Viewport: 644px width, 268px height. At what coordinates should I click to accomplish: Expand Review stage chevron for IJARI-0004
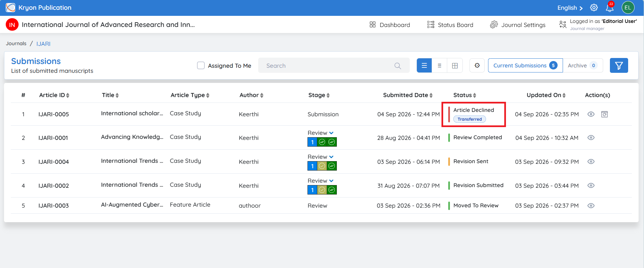click(331, 157)
